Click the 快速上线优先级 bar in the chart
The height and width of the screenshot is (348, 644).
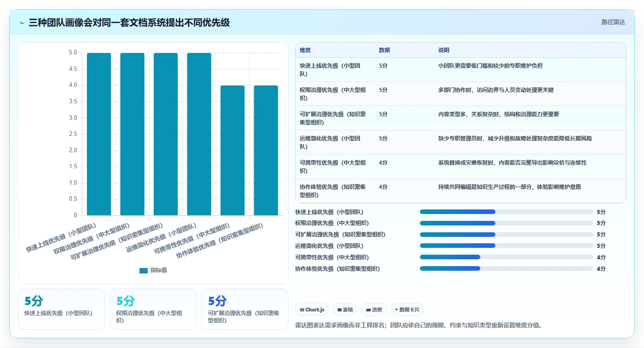(x=99, y=134)
